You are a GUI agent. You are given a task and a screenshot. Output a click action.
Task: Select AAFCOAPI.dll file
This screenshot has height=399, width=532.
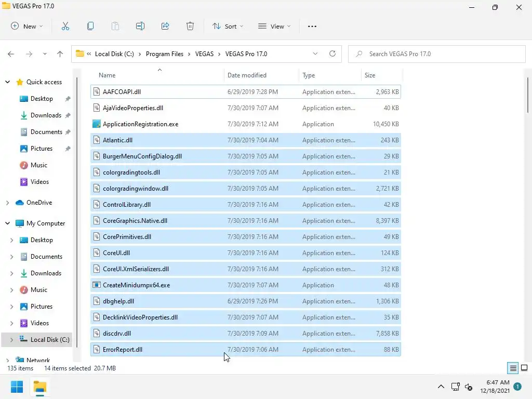point(246,91)
